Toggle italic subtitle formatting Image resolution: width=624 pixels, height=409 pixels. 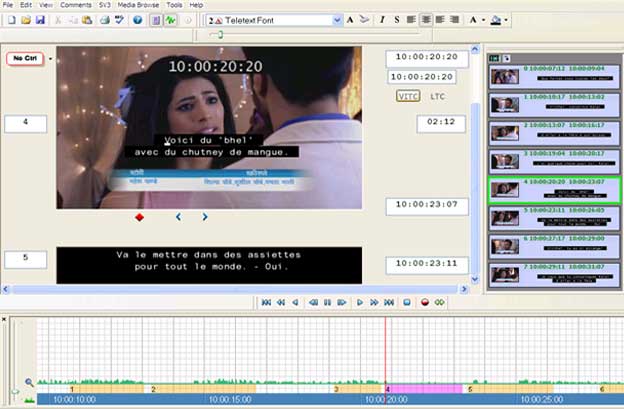click(383, 20)
